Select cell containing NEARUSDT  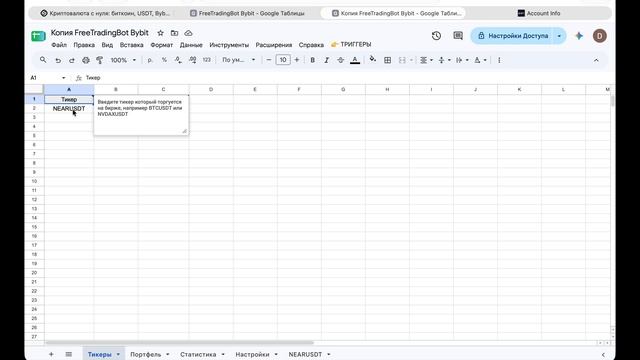[69, 109]
